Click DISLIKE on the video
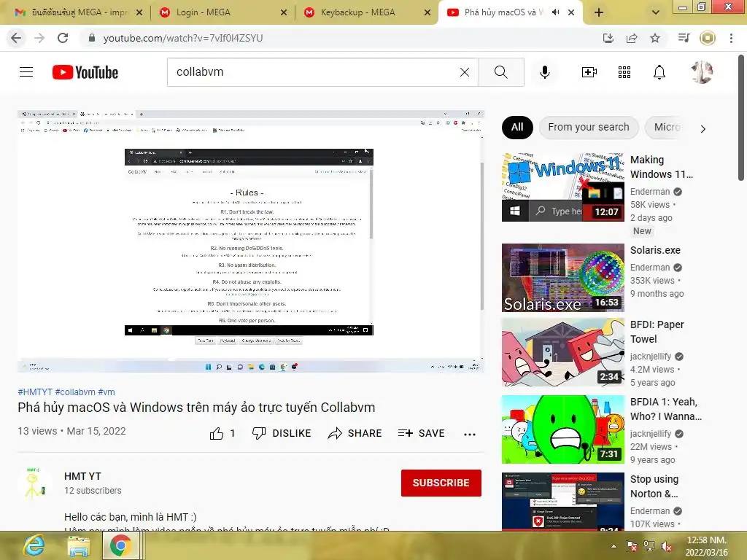This screenshot has width=747, height=560. tap(281, 433)
